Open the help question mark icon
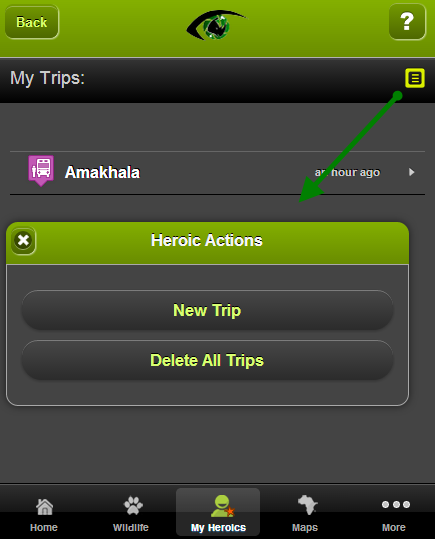435x539 pixels. pos(407,22)
